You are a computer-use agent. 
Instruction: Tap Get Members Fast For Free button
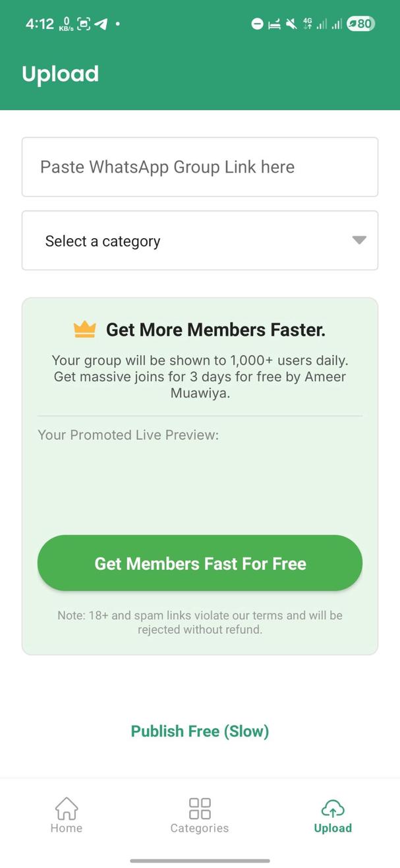200,563
